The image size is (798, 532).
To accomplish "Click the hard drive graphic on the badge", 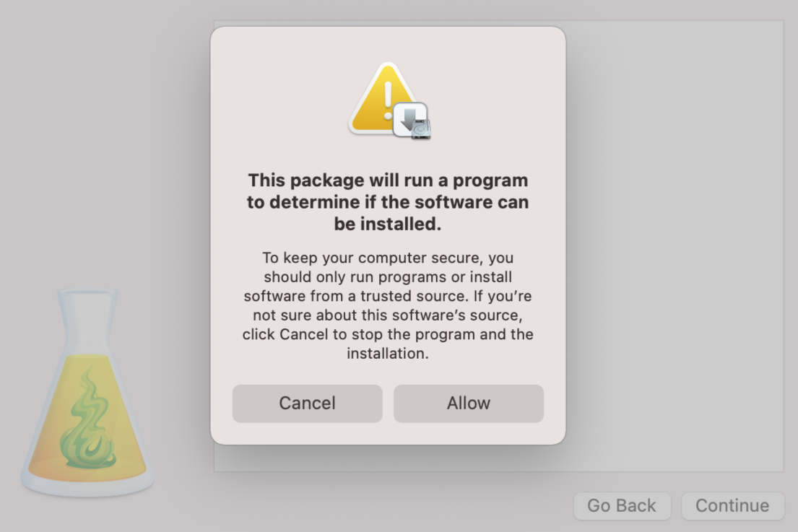I will pyautogui.click(x=420, y=128).
